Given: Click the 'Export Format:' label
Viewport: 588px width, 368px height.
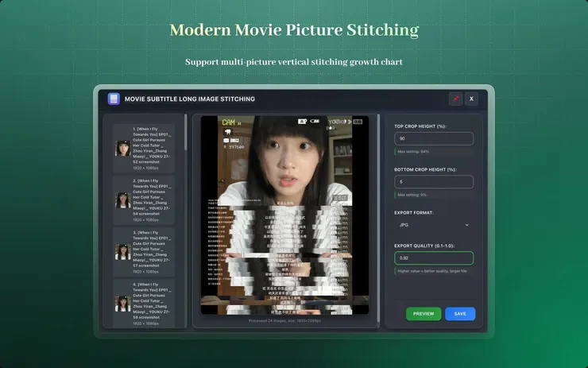Looking at the screenshot, I should tap(414, 213).
